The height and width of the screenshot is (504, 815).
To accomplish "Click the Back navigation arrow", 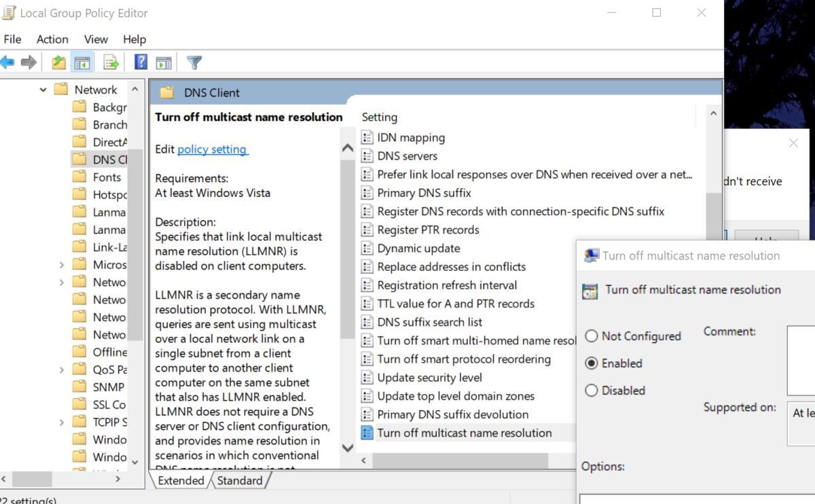I will 8,62.
